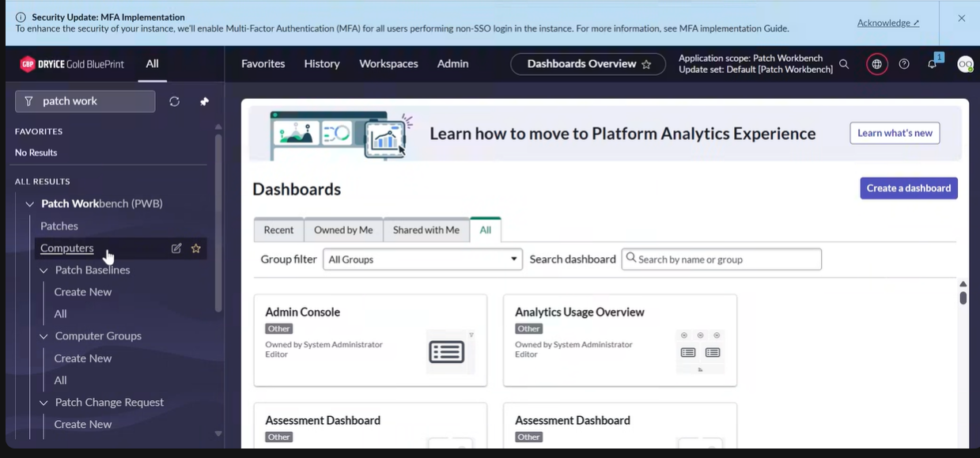The image size is (980, 458).
Task: Open Create New under Patch Change Request
Action: pos(83,425)
